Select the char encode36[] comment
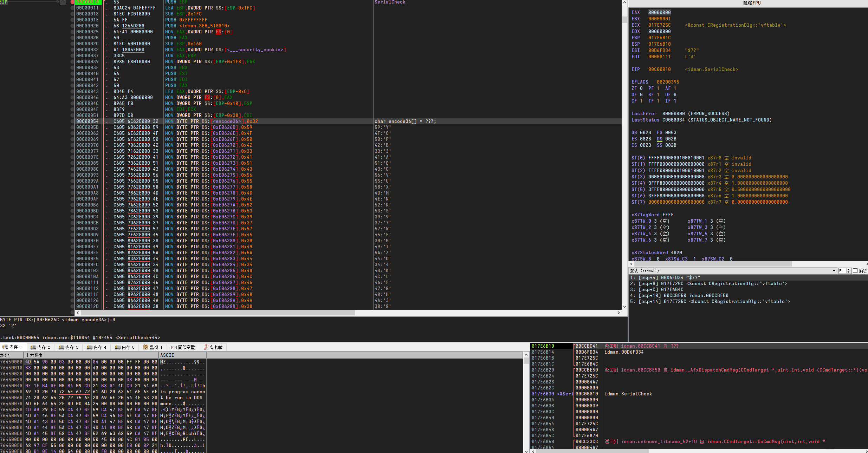The height and width of the screenshot is (453, 868). coord(405,121)
